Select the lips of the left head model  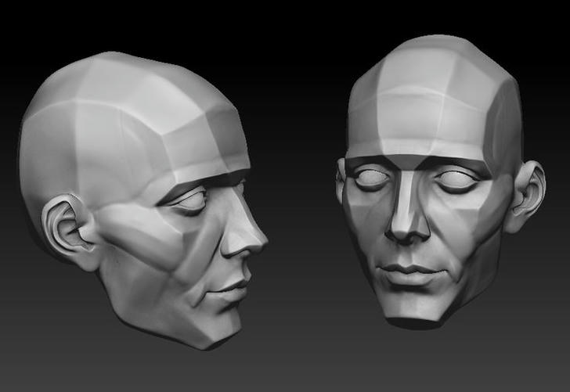(x=233, y=290)
